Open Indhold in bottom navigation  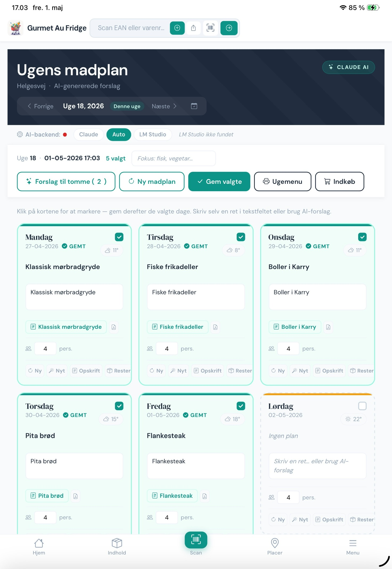(x=117, y=547)
